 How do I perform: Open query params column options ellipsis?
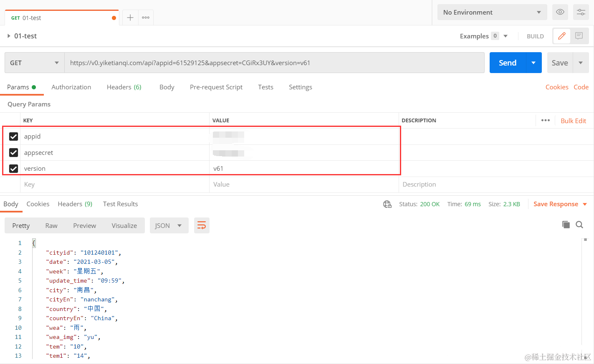(x=546, y=120)
